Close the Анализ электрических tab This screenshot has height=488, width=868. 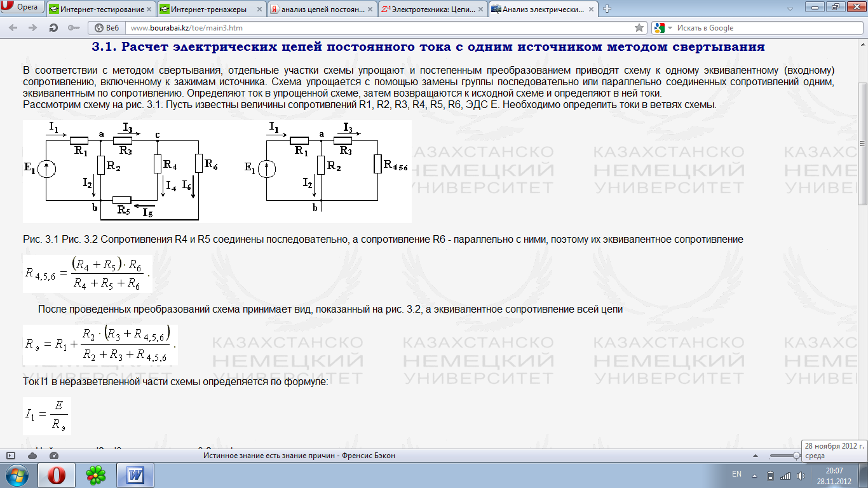(x=590, y=10)
